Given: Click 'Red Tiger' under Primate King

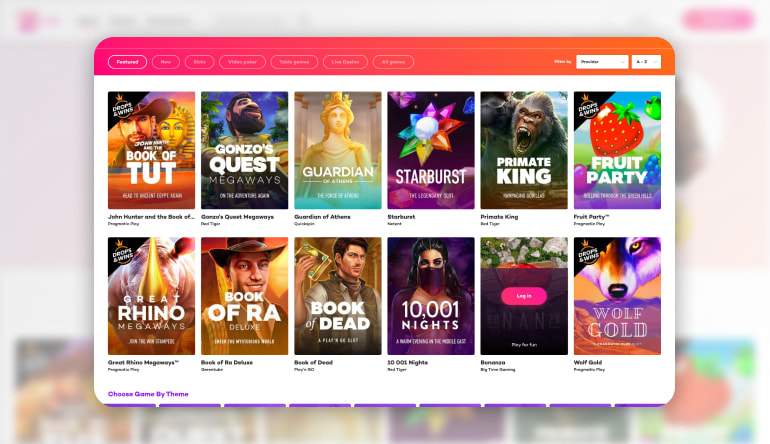Looking at the screenshot, I should tap(490, 223).
